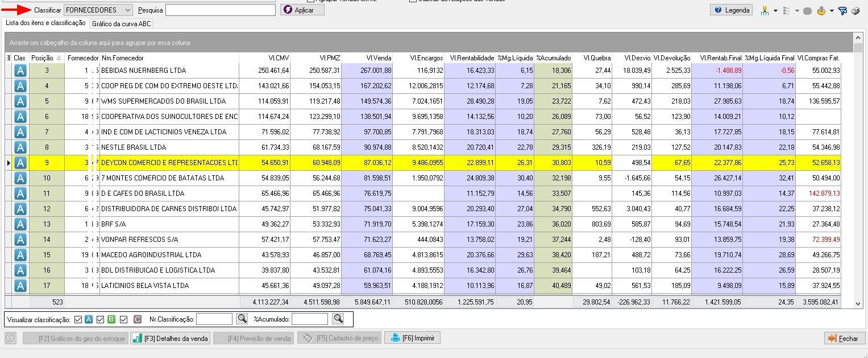Click the Nm.Fornecedor column header
Screen dimensions: 868x358
coord(169,58)
